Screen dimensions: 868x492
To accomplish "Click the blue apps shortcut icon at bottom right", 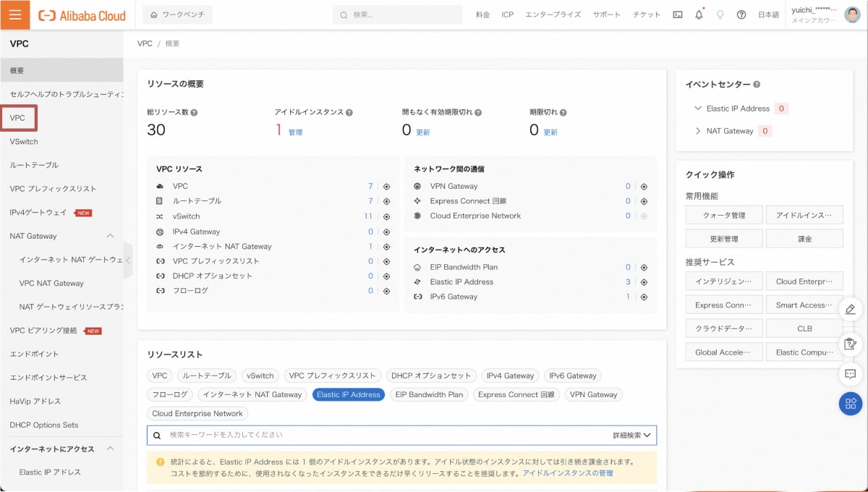I will (x=851, y=404).
